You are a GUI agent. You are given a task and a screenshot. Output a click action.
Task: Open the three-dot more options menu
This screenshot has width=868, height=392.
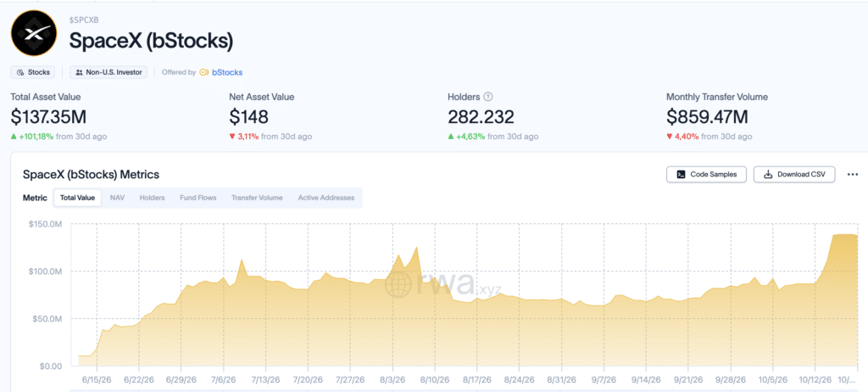(x=853, y=174)
